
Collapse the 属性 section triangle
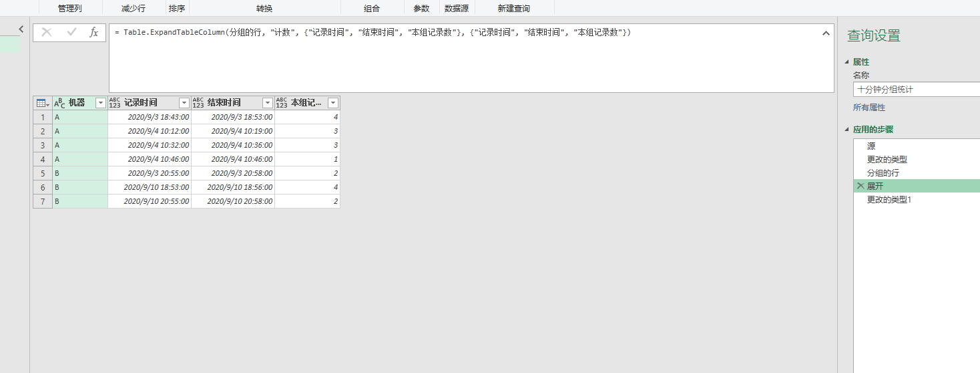847,62
